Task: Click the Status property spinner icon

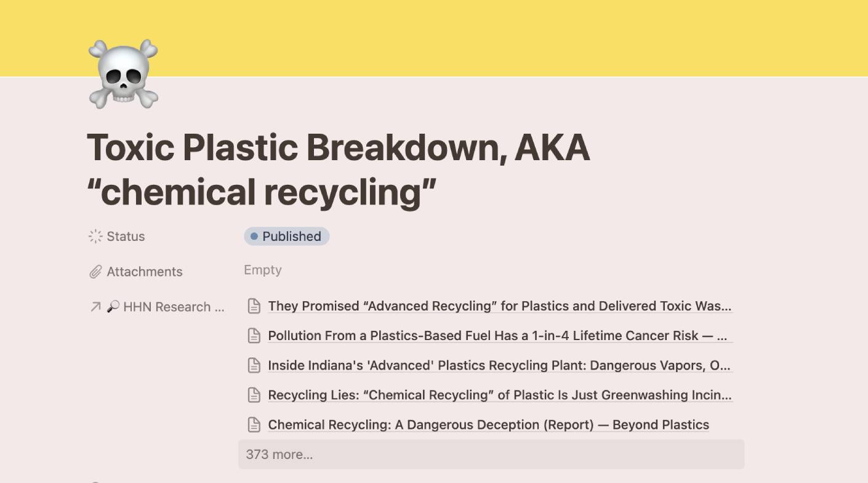Action: click(95, 237)
